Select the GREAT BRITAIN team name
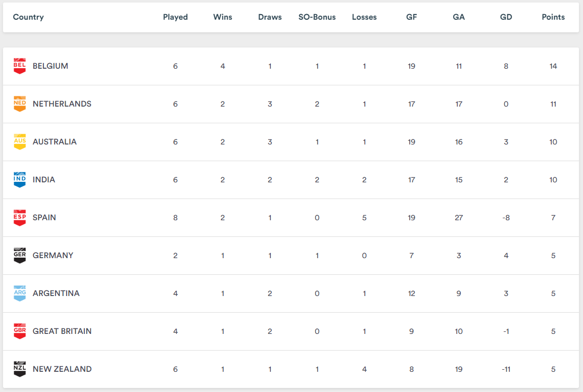Image resolution: width=583 pixels, height=392 pixels. tap(62, 331)
